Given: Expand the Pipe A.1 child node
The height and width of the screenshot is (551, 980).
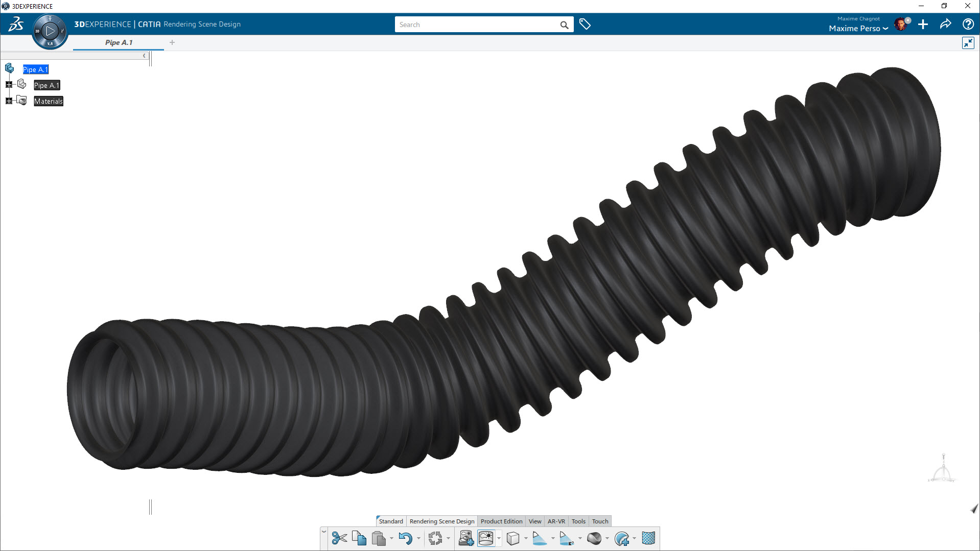Looking at the screenshot, I should 9,85.
